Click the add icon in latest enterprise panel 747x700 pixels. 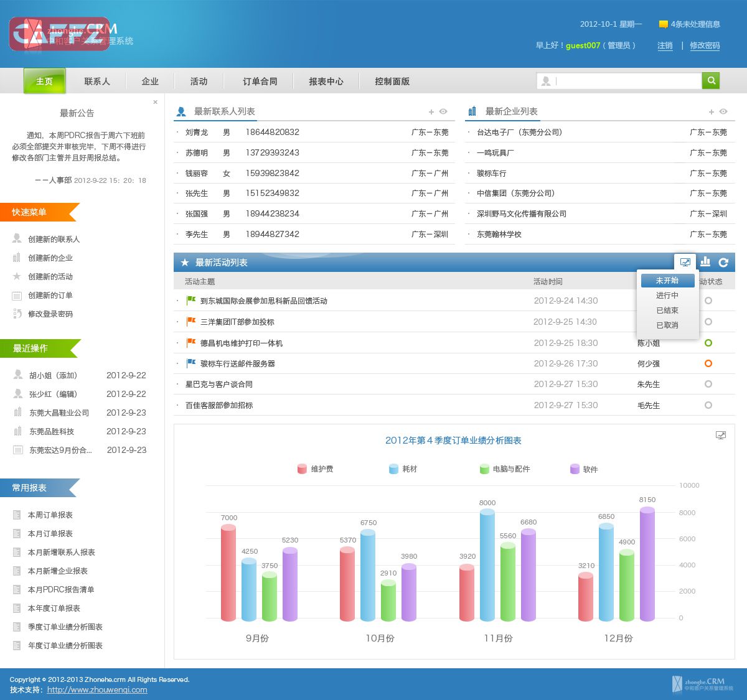click(711, 112)
